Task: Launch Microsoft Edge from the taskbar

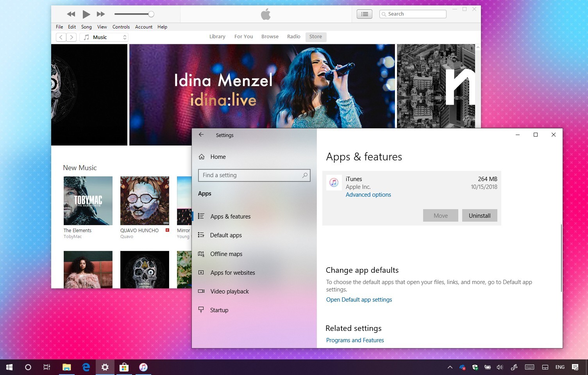Action: click(86, 367)
